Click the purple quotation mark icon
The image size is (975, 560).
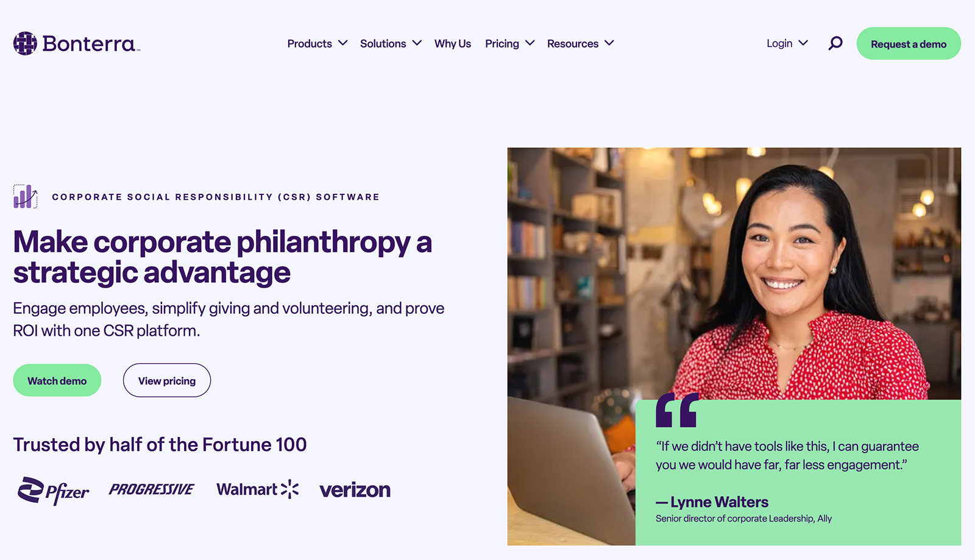pyautogui.click(x=676, y=410)
